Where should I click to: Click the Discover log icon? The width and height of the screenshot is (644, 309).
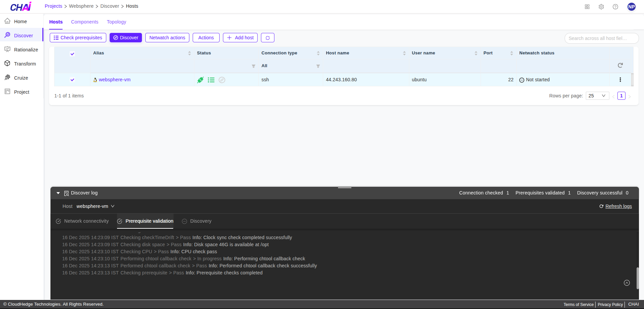click(67, 193)
